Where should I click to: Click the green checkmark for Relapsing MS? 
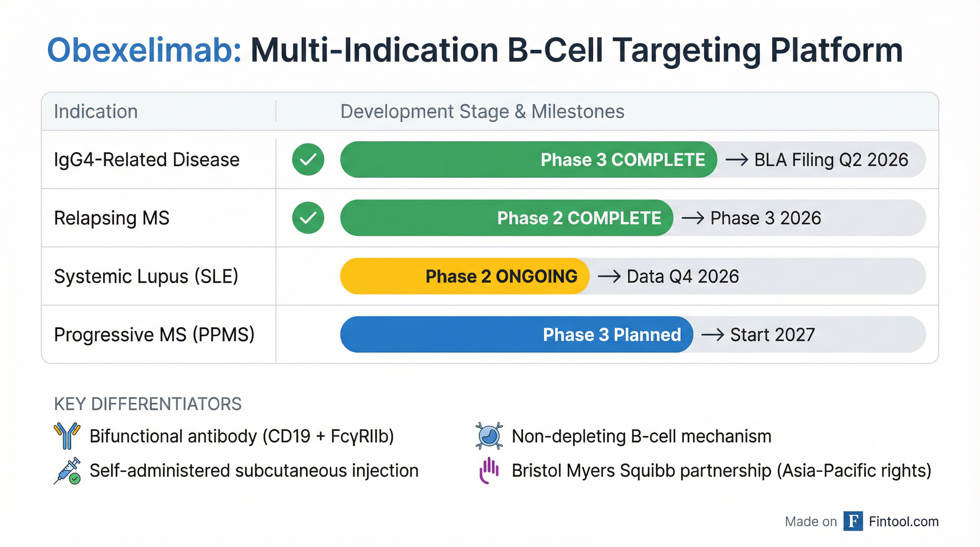[308, 218]
